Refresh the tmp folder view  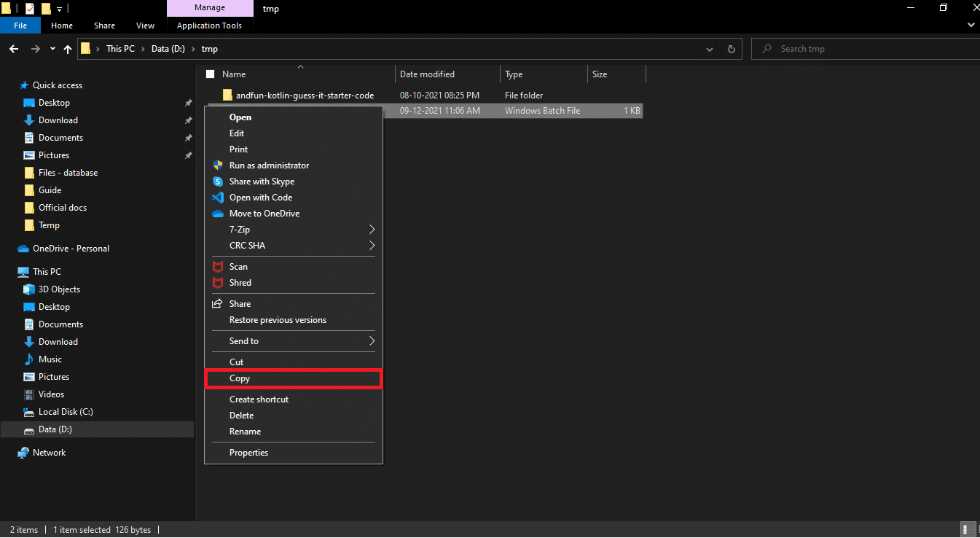pyautogui.click(x=732, y=49)
